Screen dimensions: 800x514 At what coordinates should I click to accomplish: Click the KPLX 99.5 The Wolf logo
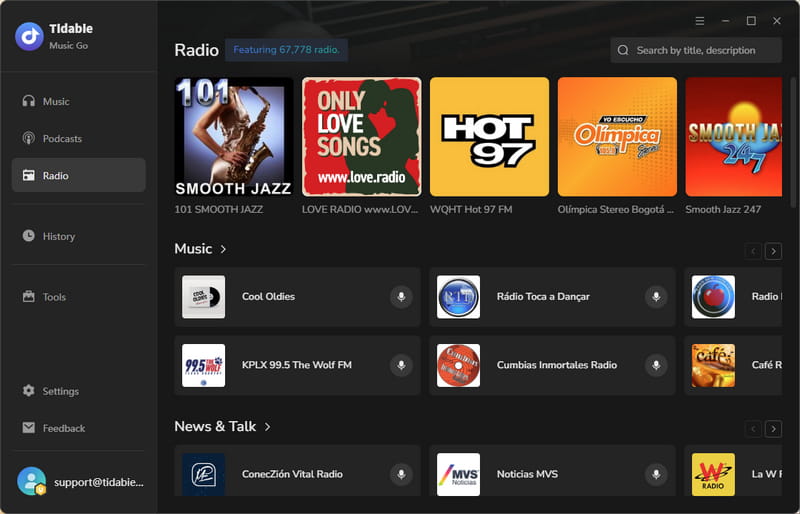pos(204,365)
